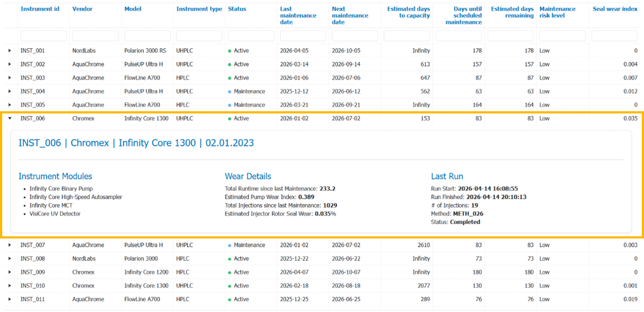Click the 2026-08-18 next maintenance date
The width and height of the screenshot is (644, 312).
346,286
